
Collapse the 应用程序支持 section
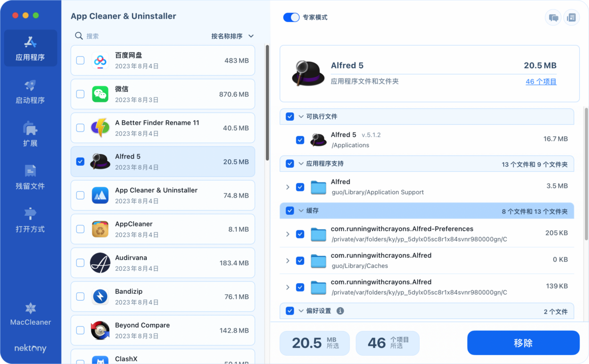pyautogui.click(x=301, y=164)
